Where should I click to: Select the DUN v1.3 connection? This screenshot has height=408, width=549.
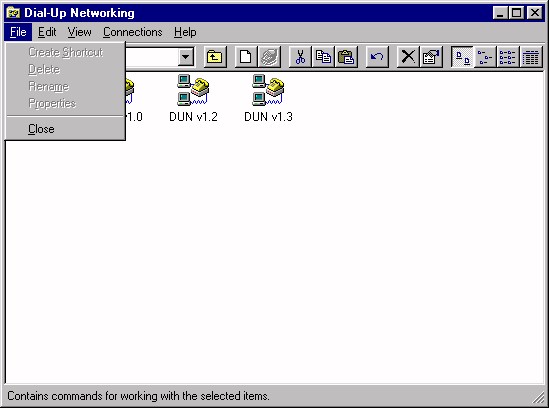click(268, 98)
